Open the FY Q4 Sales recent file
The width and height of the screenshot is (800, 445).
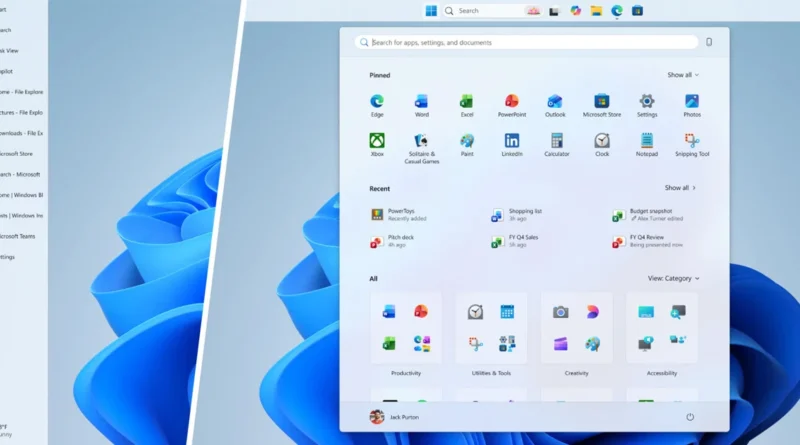point(515,241)
